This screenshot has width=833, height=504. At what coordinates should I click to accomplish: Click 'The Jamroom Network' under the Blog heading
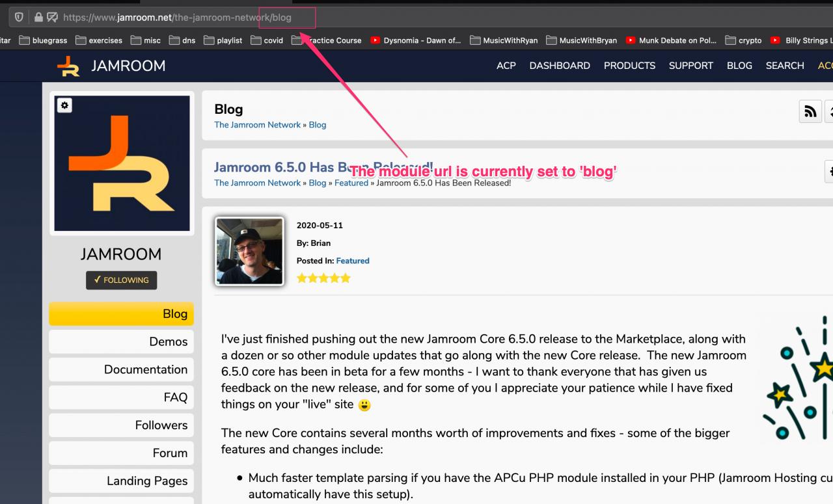[258, 125]
